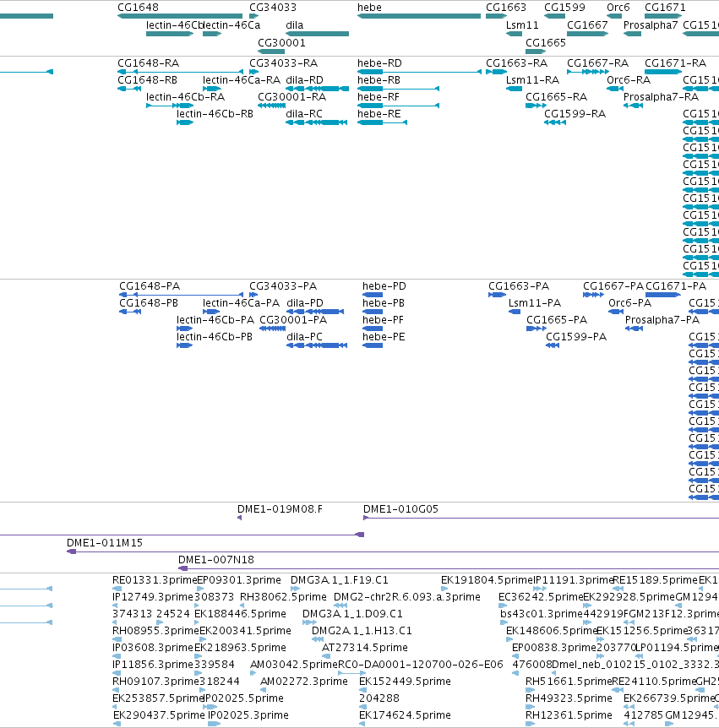The image size is (719, 728).
Task: Select protein CG1648-PA
Action: point(150,286)
